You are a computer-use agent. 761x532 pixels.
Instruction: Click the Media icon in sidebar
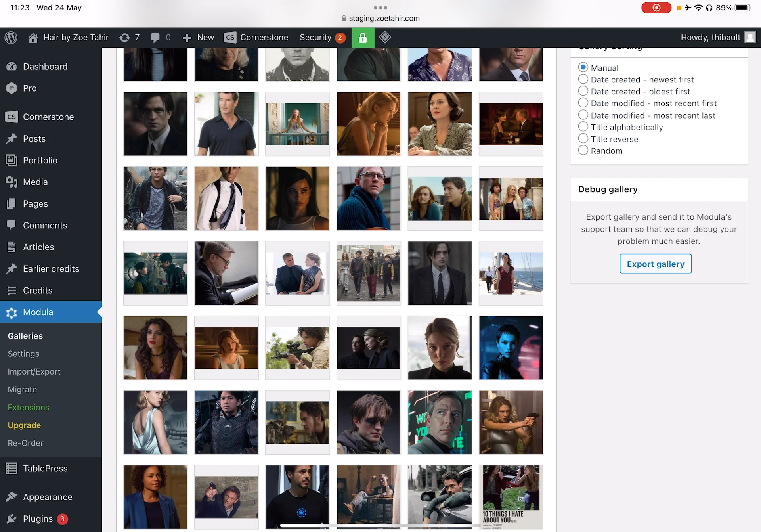11,182
